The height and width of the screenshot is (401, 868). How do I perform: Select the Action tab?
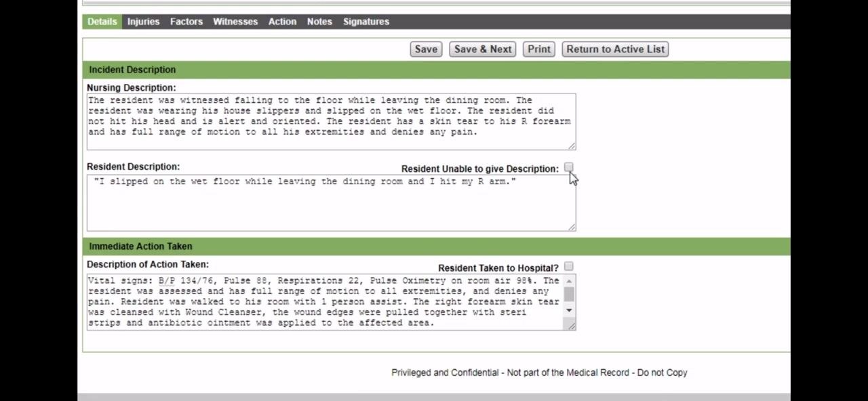282,22
